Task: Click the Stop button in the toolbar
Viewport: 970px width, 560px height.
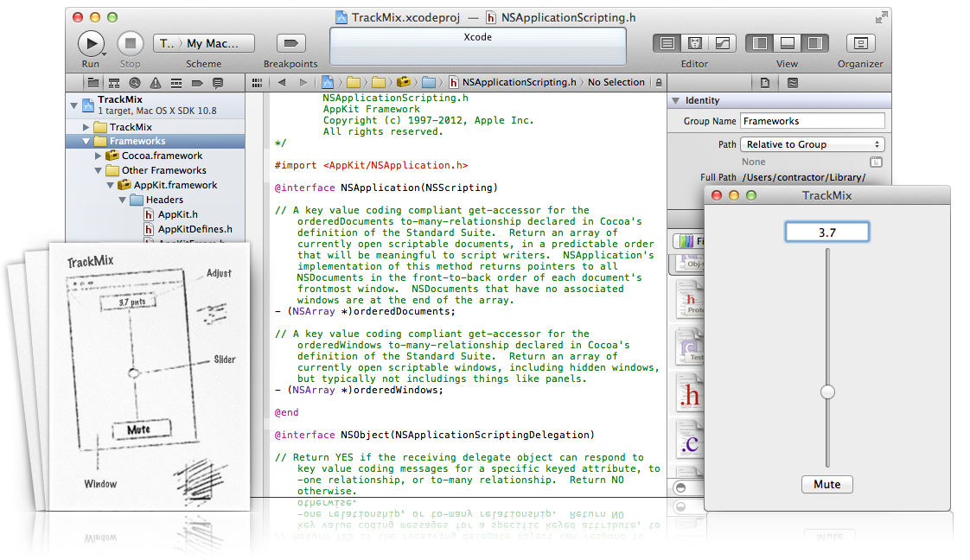Action: (130, 44)
